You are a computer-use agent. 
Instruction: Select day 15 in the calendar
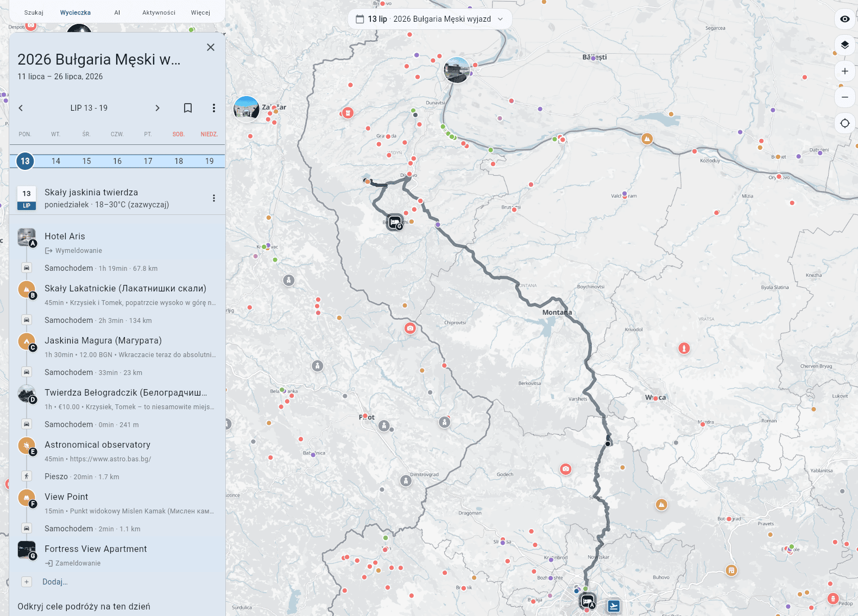pos(86,161)
